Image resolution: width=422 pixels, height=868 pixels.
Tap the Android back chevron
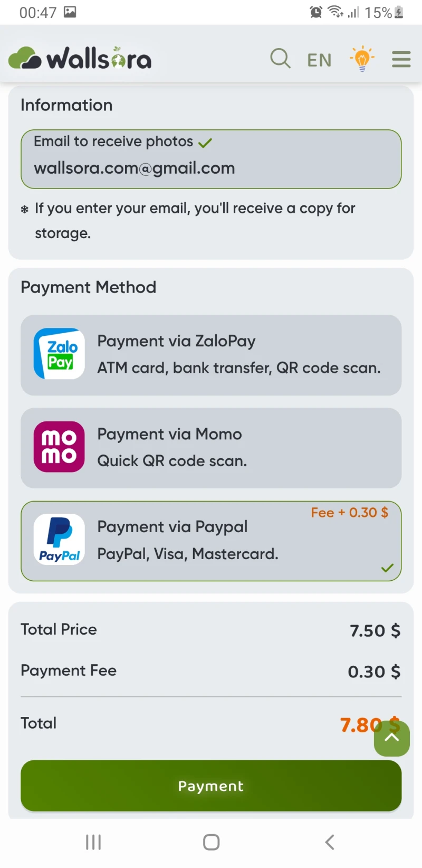pos(330,842)
